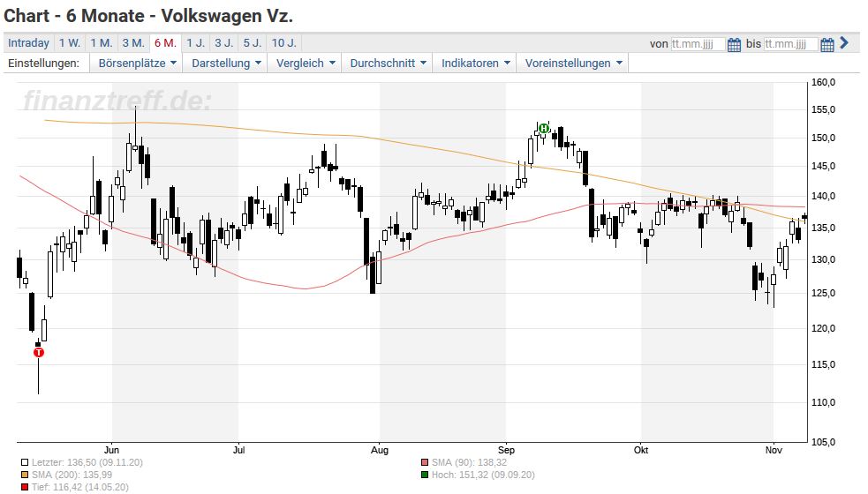868x494 pixels.
Task: Click the 'Tief: 116,42 (14.05.20)' legend text
Action: [x=79, y=487]
